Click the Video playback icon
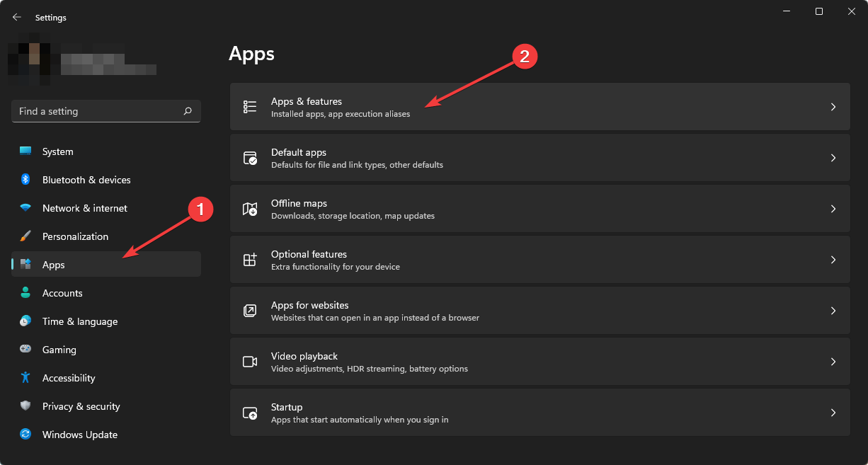The width and height of the screenshot is (868, 465). 249,361
